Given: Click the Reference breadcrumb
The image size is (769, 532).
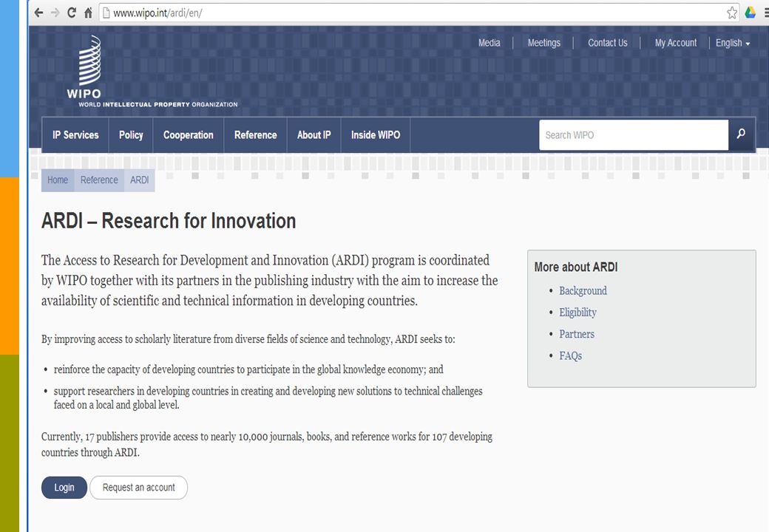Looking at the screenshot, I should pyautogui.click(x=99, y=180).
